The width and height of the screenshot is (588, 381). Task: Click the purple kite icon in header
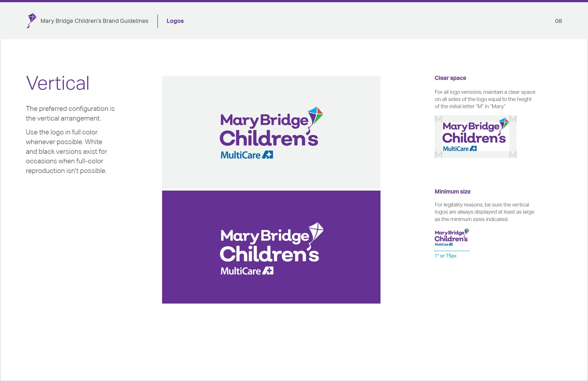32,21
